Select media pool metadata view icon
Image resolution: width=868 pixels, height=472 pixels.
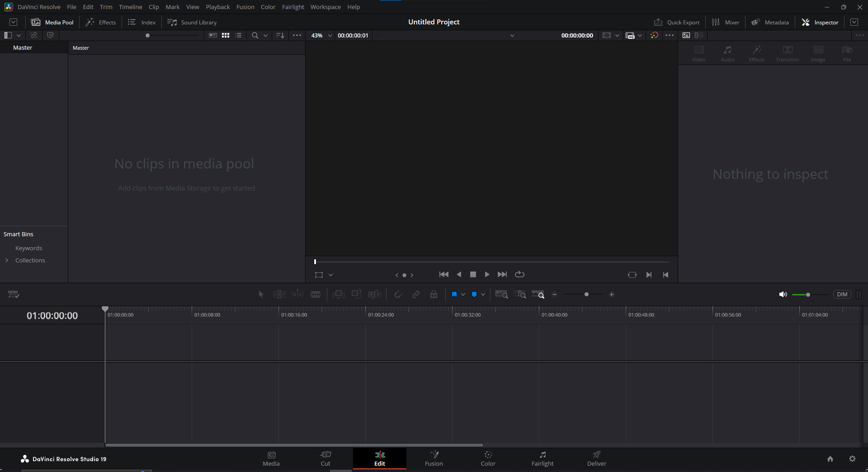[x=213, y=35]
